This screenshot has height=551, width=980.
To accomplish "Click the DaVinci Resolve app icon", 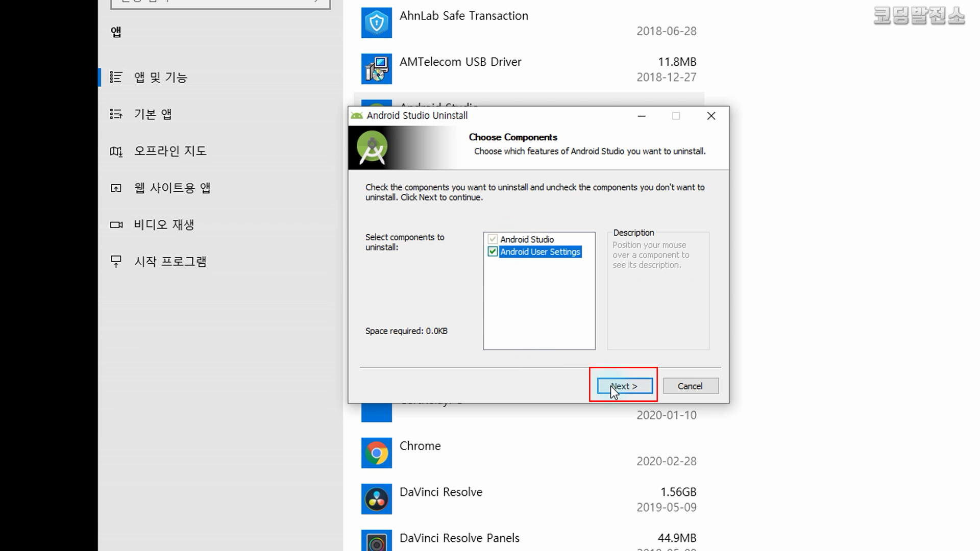I will pyautogui.click(x=377, y=499).
